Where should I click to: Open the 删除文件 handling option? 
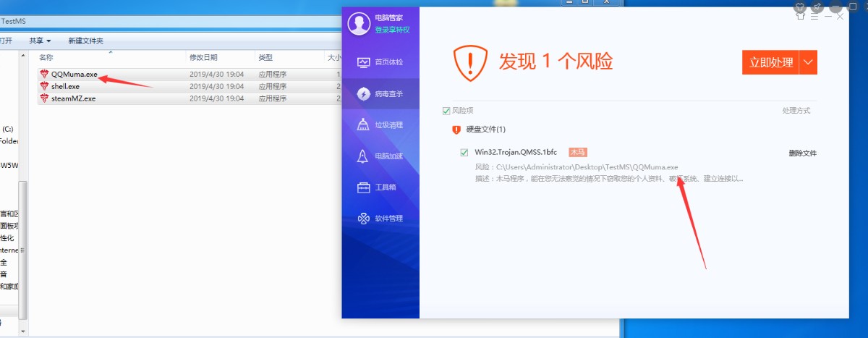[x=802, y=153]
